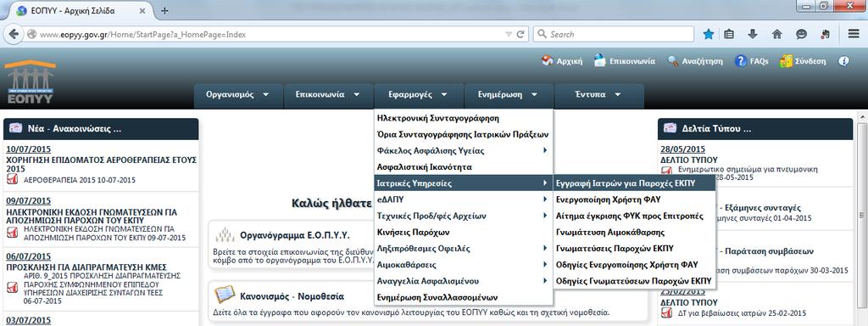This screenshot has width=868, height=326.
Task: Choose Αίτημα έγκρισης ΦΥΚ προς Επιτροπές
Action: tap(634, 216)
